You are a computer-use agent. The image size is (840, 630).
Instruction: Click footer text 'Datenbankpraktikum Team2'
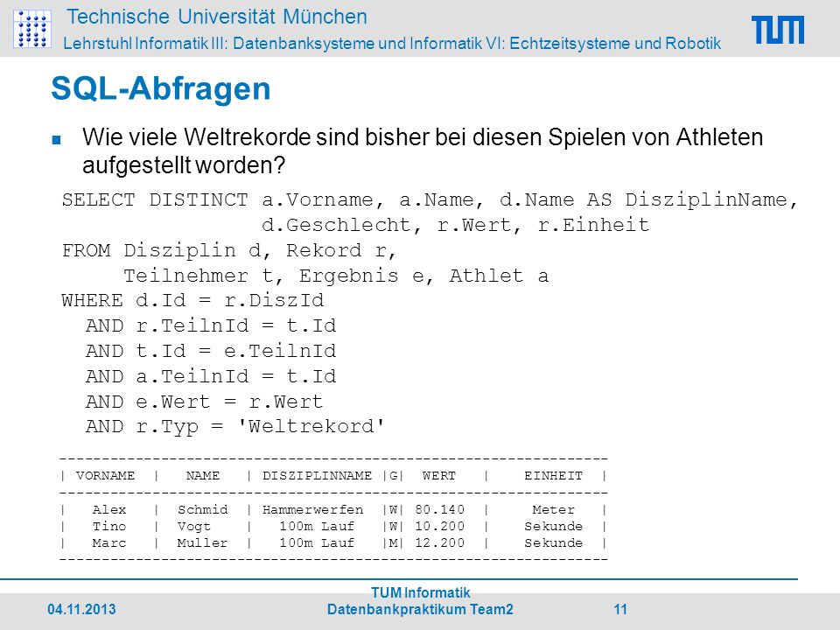click(421, 609)
